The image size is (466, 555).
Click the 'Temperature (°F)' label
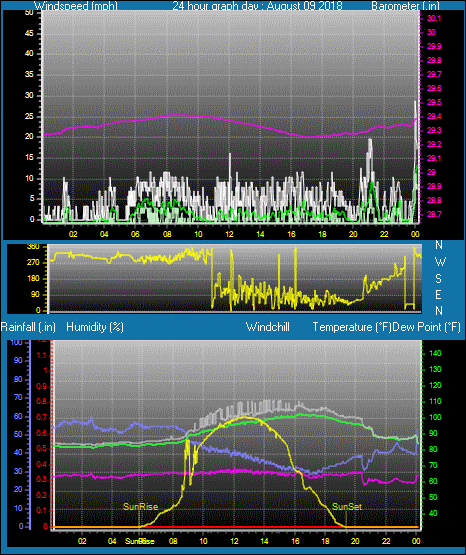coord(352,327)
